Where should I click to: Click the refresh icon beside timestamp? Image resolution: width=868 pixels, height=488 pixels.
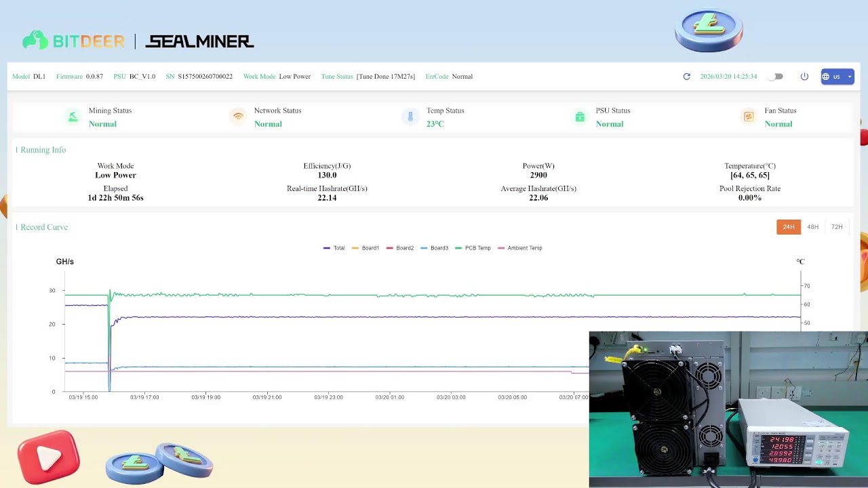point(686,77)
